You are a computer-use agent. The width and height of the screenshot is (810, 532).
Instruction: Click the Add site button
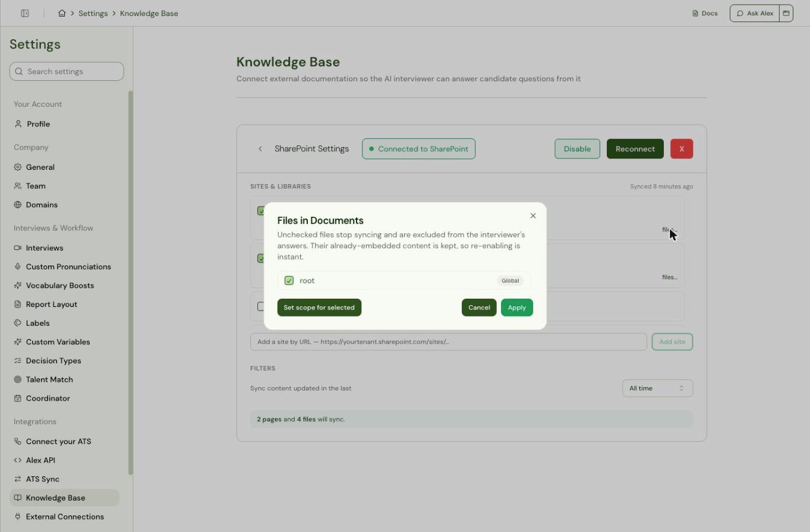[x=672, y=342]
